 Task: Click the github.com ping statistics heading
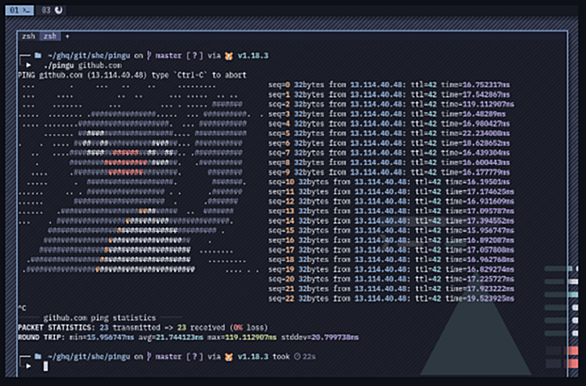click(99, 318)
